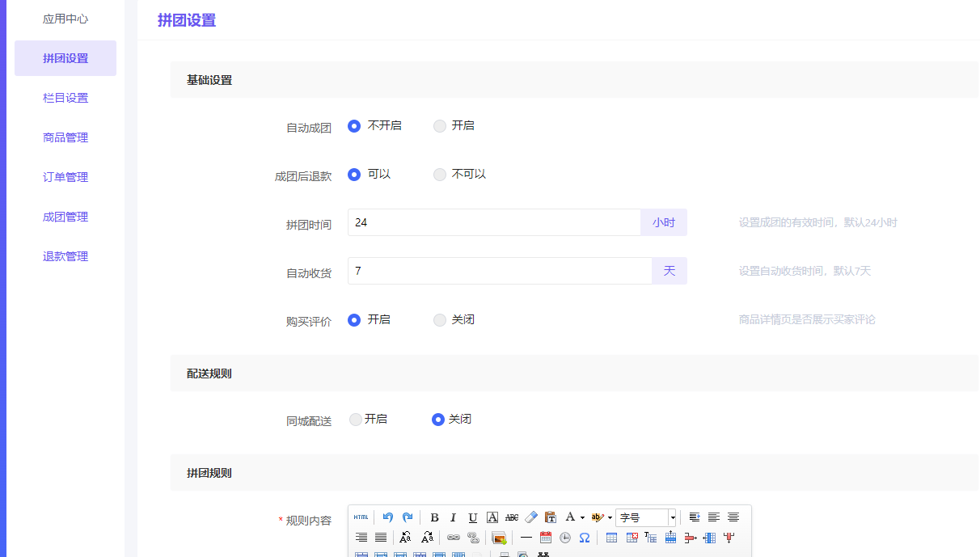Viewport: 980px width, 557px height.
Task: Insert a hyperlink with the link icon
Action: (x=454, y=538)
